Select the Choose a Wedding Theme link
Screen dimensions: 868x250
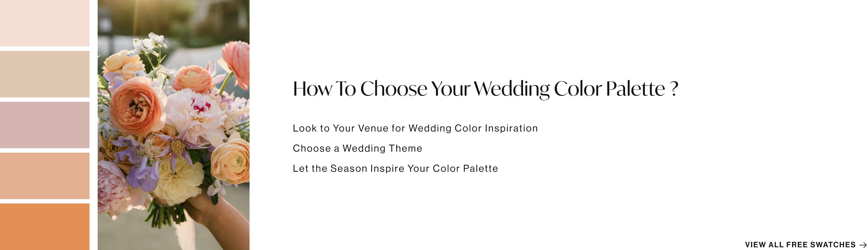(357, 148)
